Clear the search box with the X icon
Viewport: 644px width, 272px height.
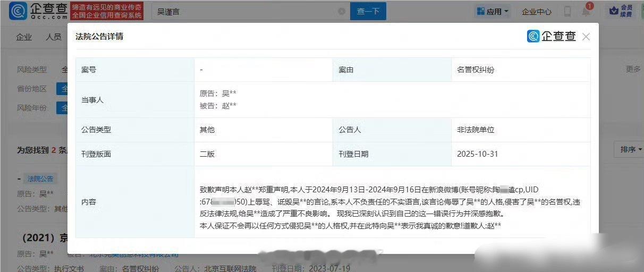[341, 11]
